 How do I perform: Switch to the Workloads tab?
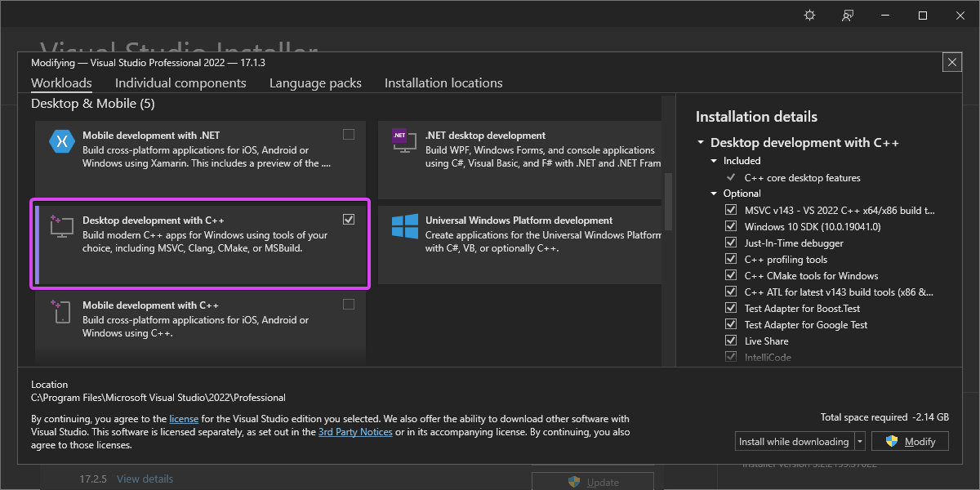pos(61,83)
